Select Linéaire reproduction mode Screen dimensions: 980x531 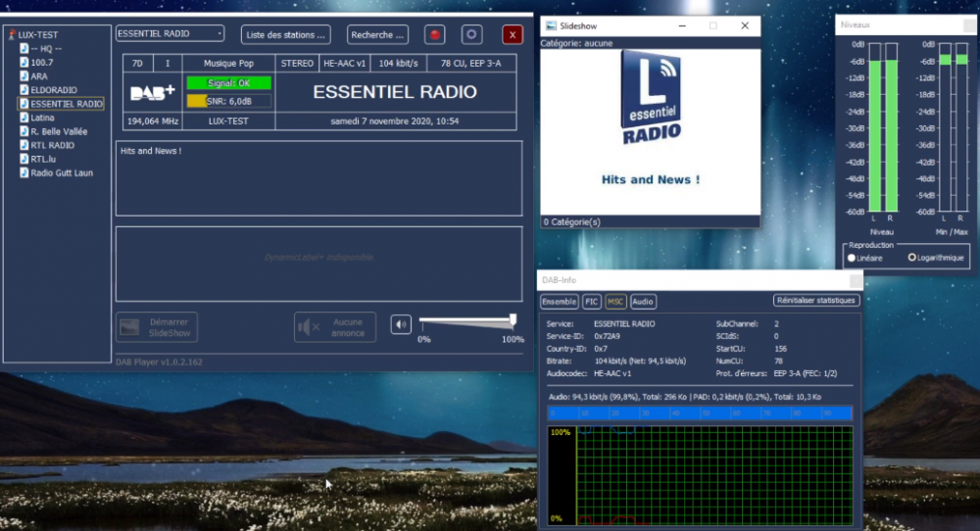pos(852,258)
